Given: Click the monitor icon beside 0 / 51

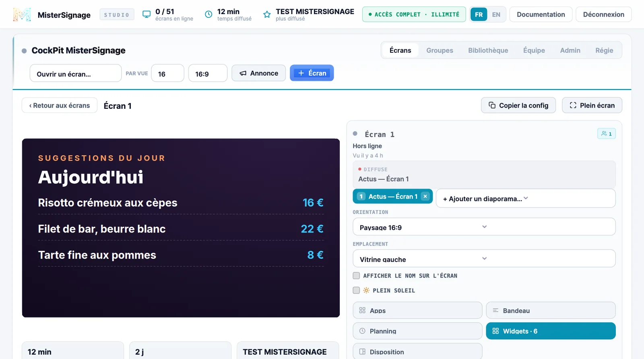Looking at the screenshot, I should tap(147, 15).
